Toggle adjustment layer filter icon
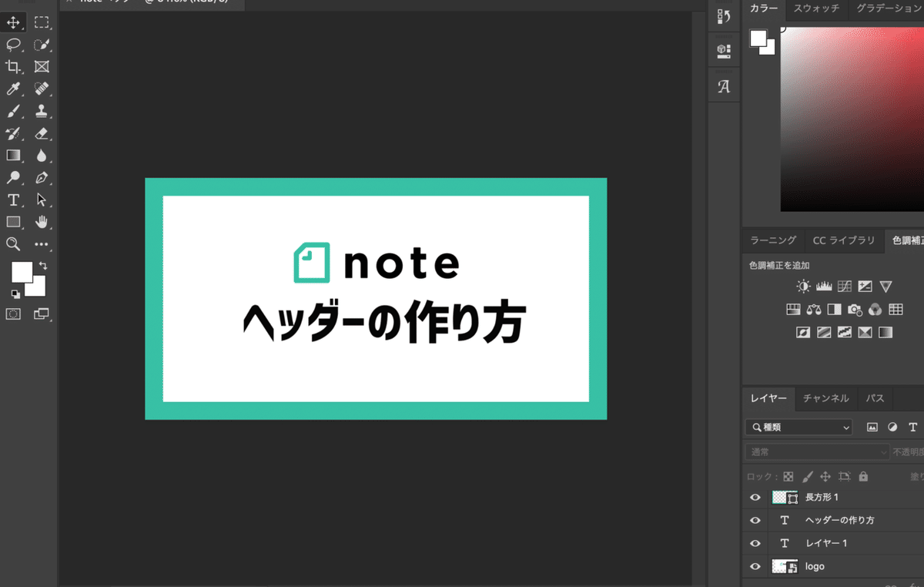 [892, 427]
